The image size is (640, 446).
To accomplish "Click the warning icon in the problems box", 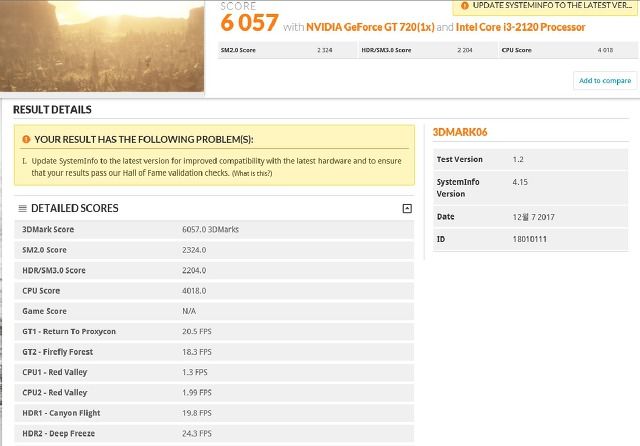I will pos(26,139).
